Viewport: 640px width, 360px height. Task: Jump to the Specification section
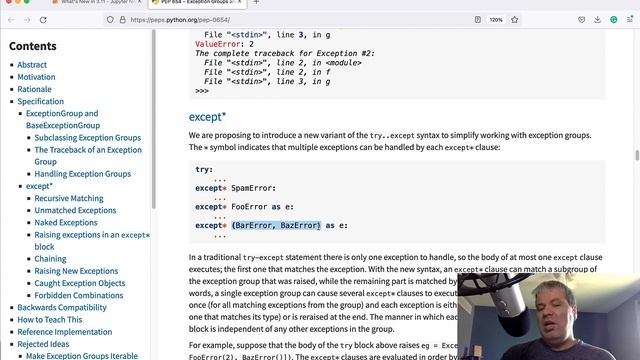[x=40, y=101]
